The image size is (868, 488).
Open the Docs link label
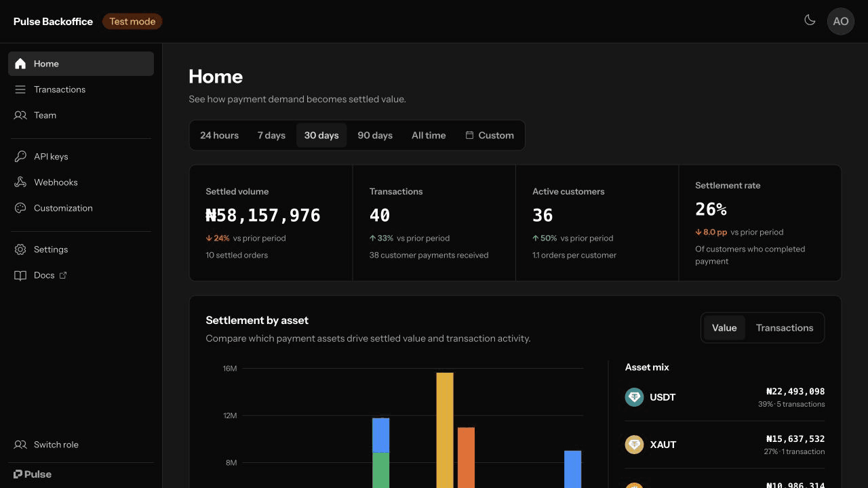(x=44, y=275)
